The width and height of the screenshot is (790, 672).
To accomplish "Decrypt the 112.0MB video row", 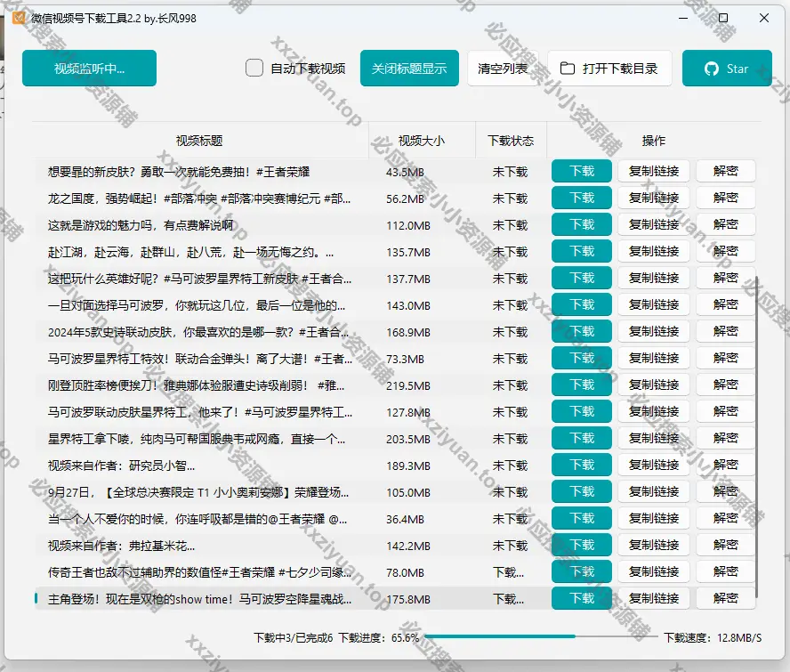I will point(725,225).
